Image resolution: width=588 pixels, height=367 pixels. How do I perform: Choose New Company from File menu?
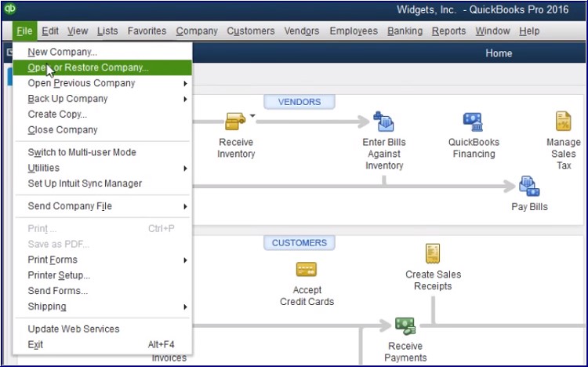pos(63,52)
